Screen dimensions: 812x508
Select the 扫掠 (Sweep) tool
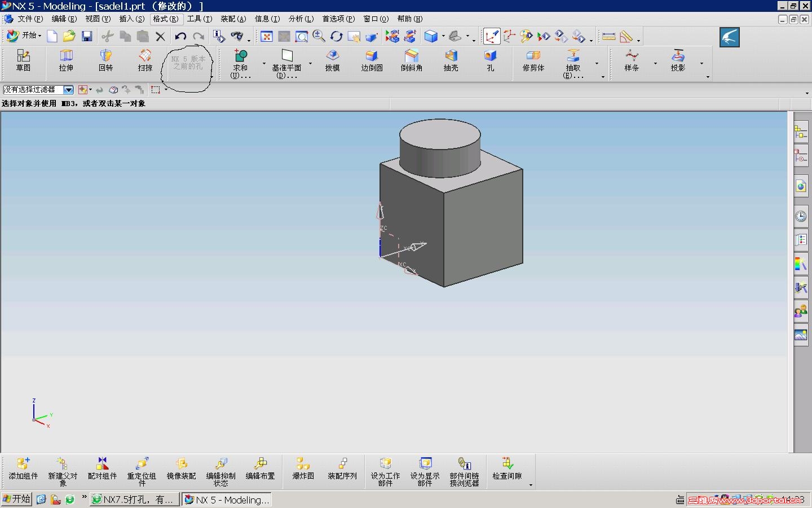[145, 61]
